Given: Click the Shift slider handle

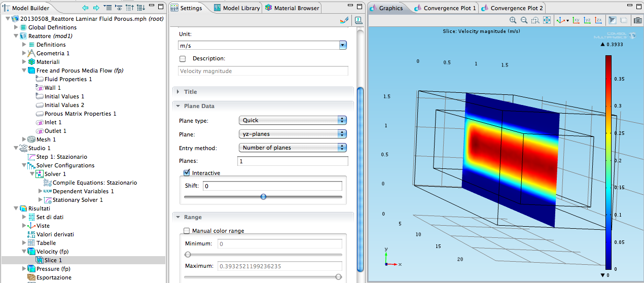Looking at the screenshot, I should pyautogui.click(x=263, y=197).
